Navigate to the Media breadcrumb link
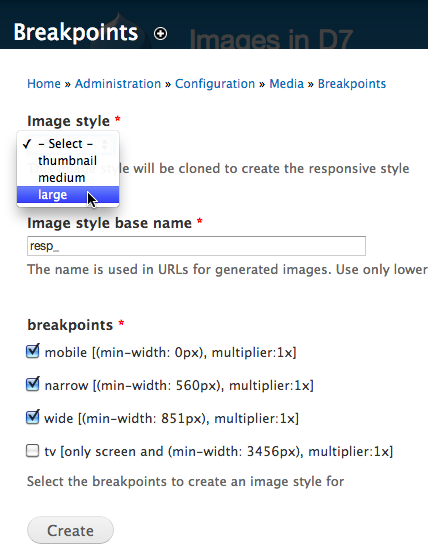This screenshot has height=555, width=428. click(286, 84)
